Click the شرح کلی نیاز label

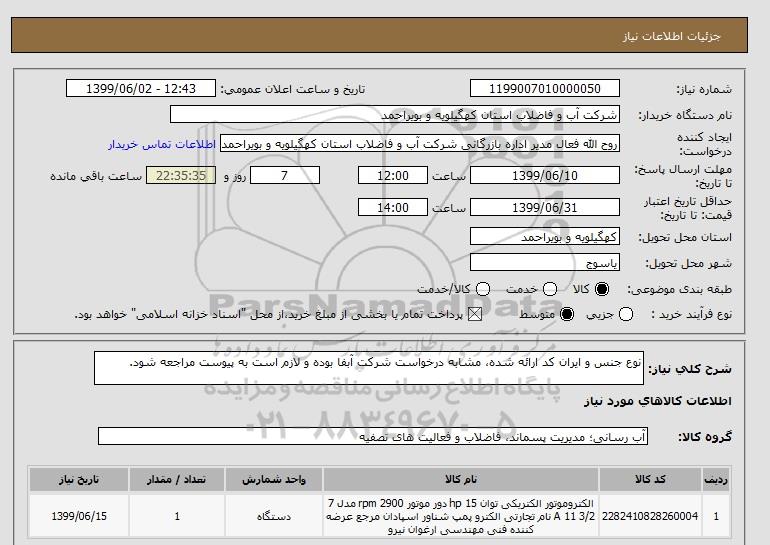(x=690, y=369)
